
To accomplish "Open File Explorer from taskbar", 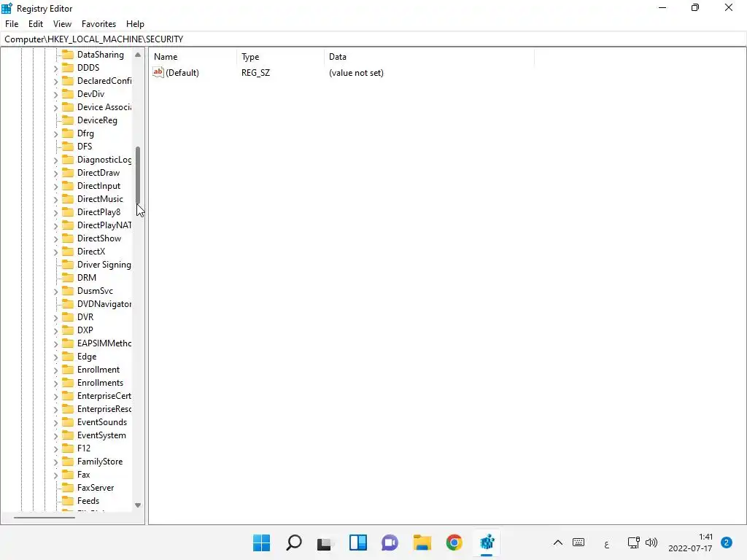I will tap(422, 542).
